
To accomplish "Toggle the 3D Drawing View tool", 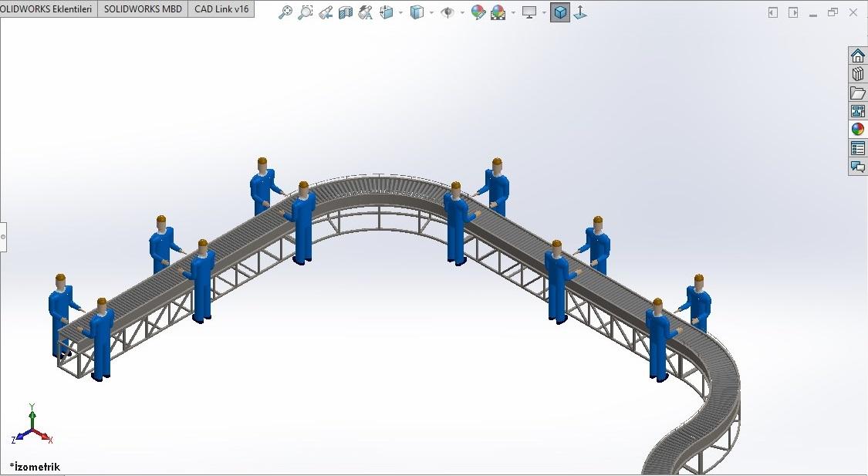I will pos(579,12).
